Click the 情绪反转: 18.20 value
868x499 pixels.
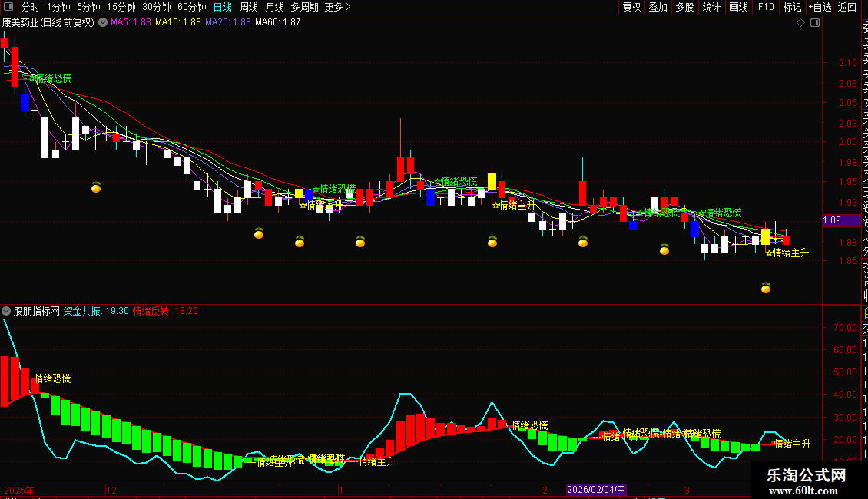[x=165, y=312]
